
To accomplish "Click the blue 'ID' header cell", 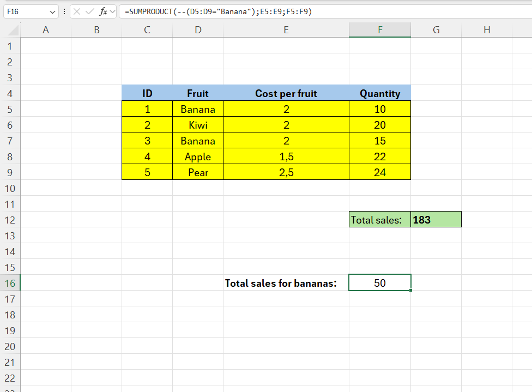I will point(147,93).
